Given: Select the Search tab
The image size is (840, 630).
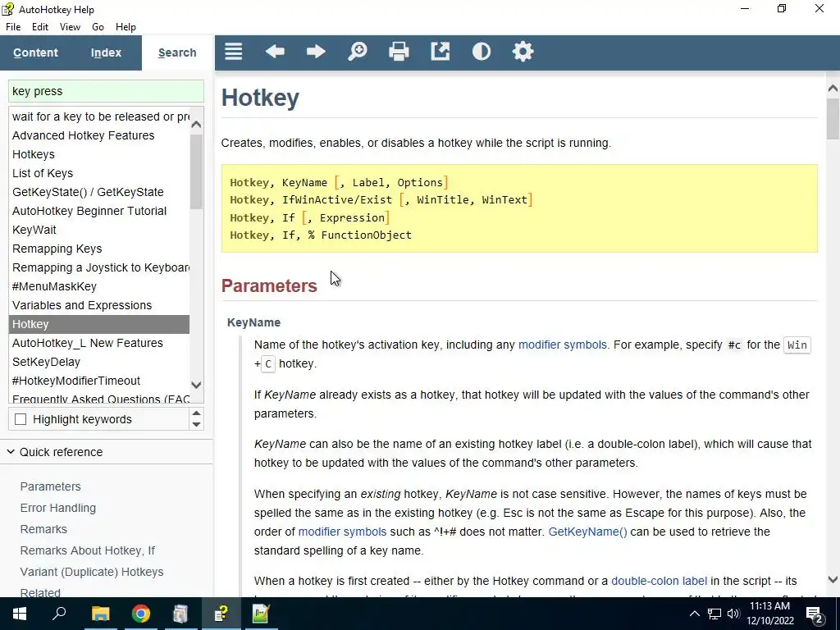Looking at the screenshot, I should [177, 52].
